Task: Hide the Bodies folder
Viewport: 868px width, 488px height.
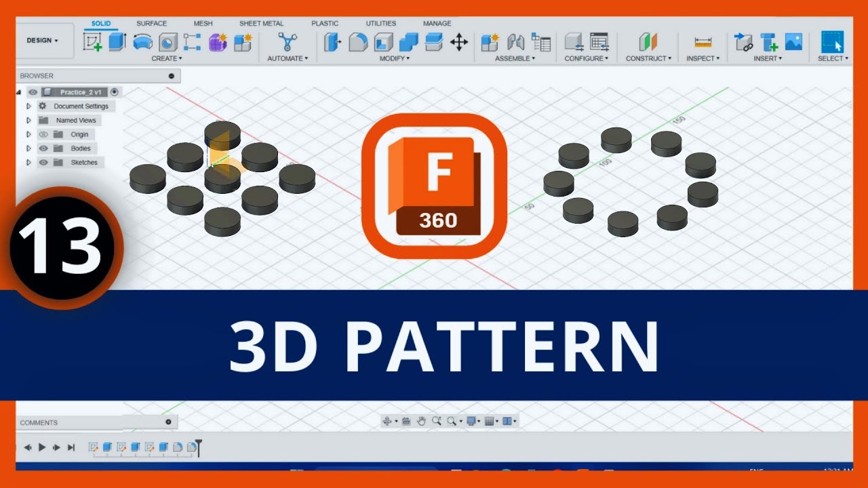Action: 43,148
